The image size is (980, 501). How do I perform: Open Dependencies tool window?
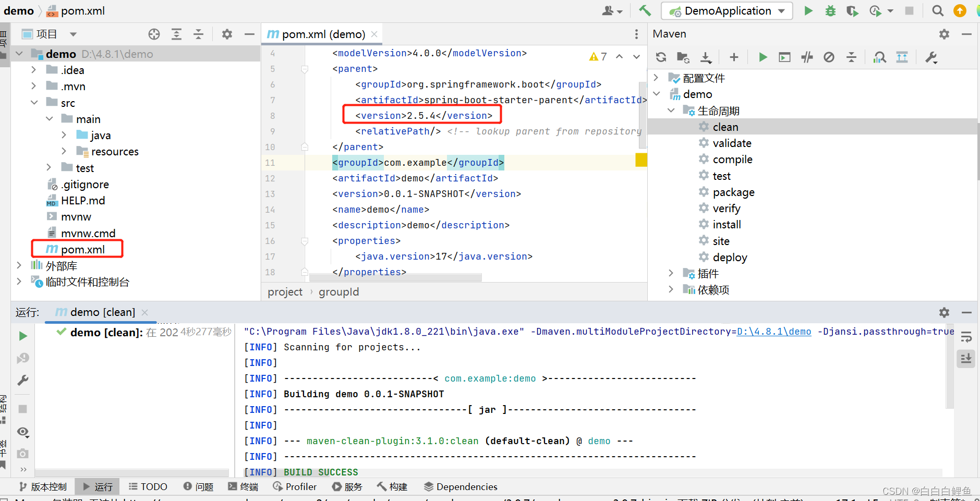[461, 486]
